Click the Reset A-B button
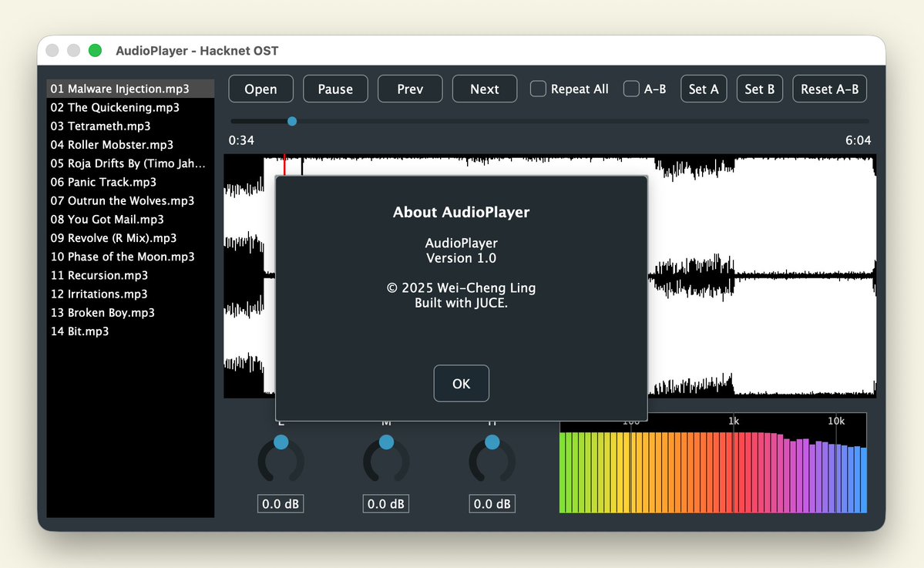Screen dimensions: 924x568 point(830,89)
